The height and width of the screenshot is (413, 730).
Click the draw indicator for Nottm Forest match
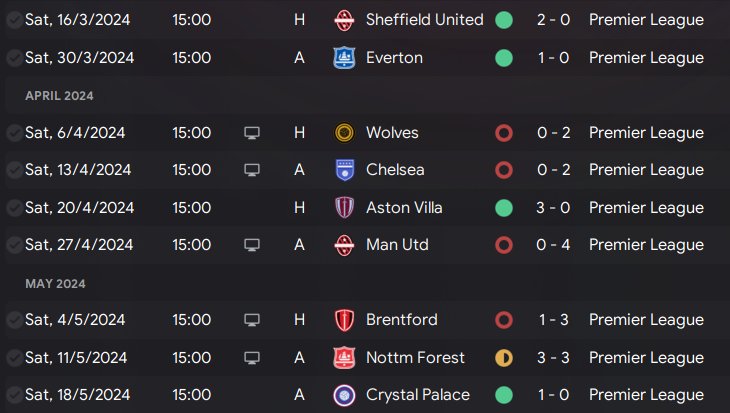pyautogui.click(x=504, y=358)
